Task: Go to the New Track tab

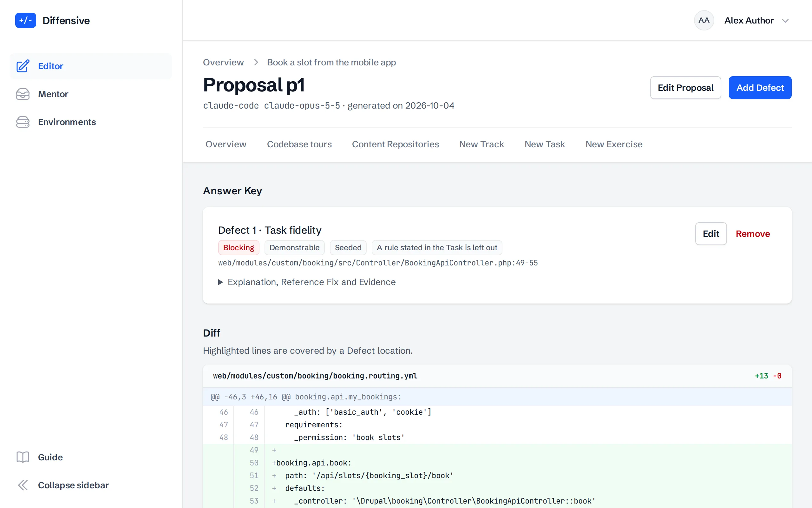Action: [x=481, y=144]
